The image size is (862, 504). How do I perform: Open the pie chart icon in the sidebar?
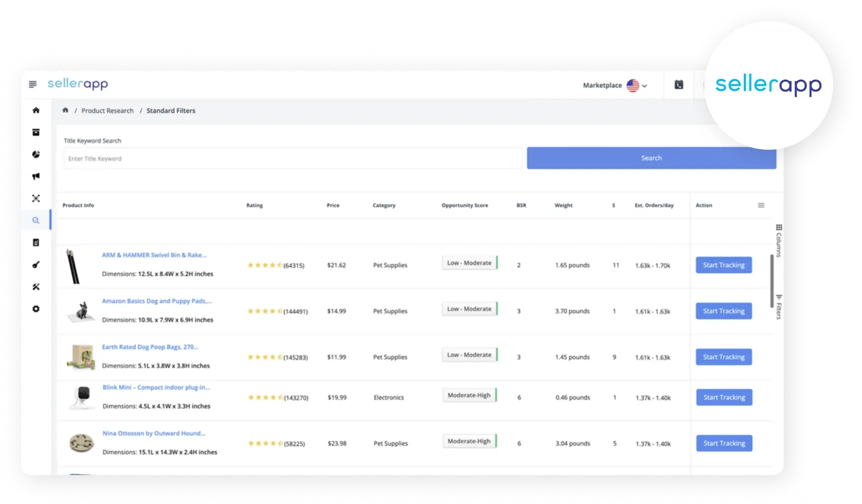click(36, 154)
